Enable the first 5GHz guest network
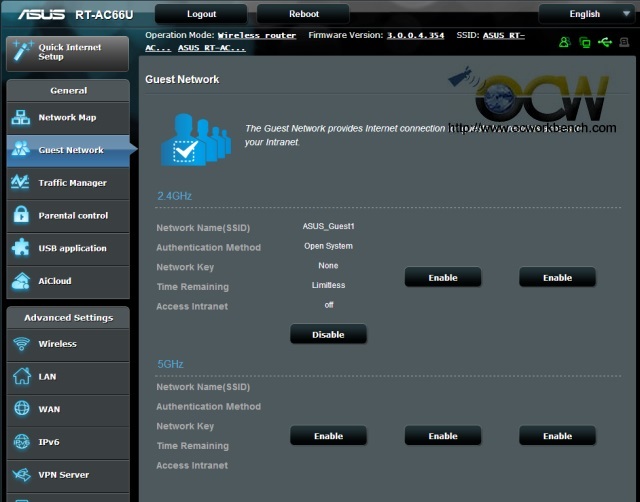Image resolution: width=640 pixels, height=502 pixels. (x=328, y=436)
